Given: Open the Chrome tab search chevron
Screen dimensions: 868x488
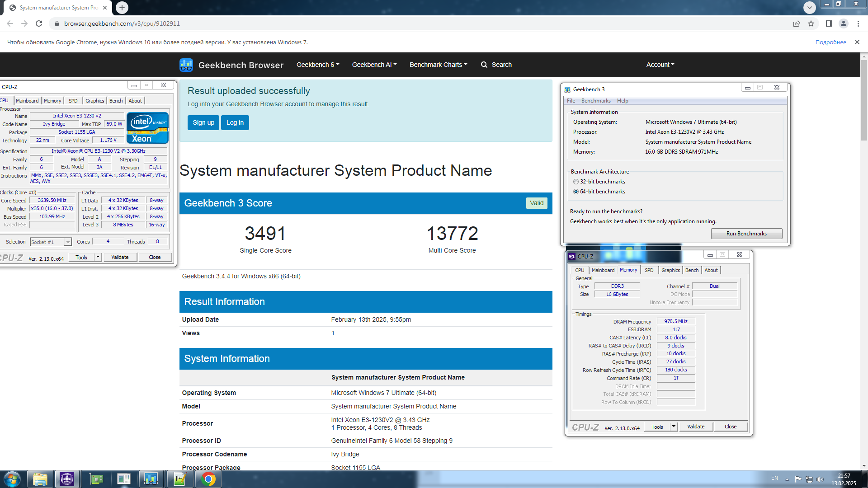Looking at the screenshot, I should tap(810, 7).
